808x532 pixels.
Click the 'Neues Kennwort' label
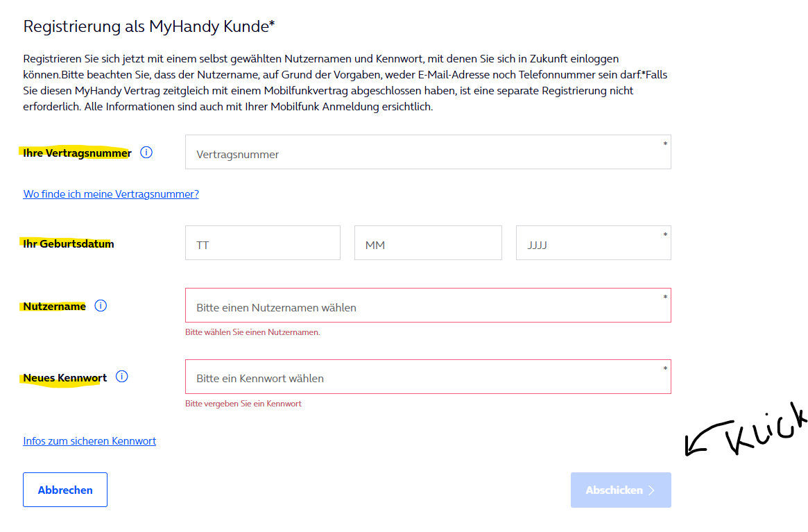(x=65, y=378)
